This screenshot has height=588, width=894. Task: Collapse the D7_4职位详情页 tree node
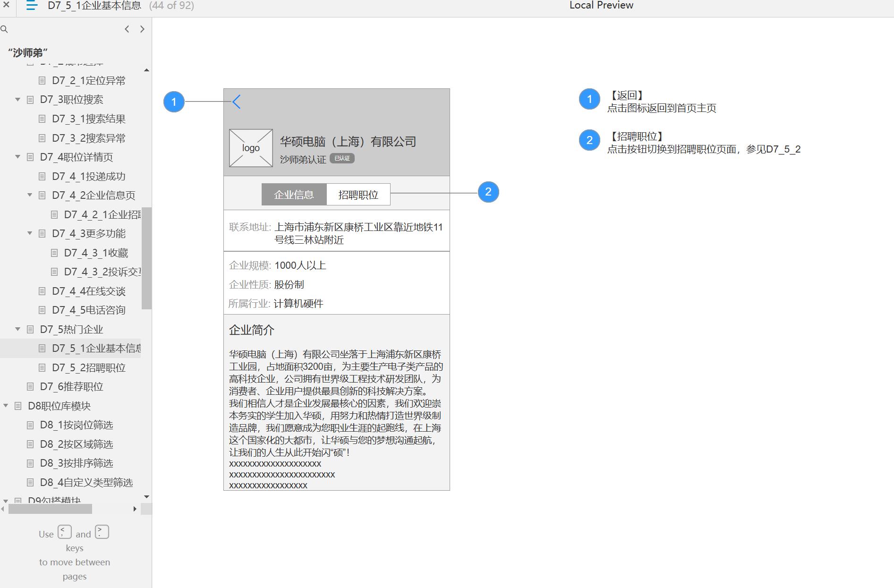click(17, 157)
